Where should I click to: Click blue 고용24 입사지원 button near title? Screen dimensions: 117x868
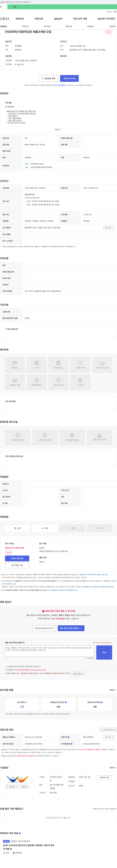(x=69, y=79)
